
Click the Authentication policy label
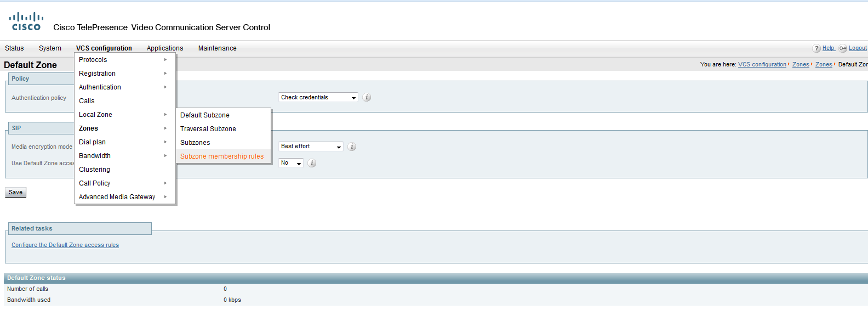[x=39, y=98]
